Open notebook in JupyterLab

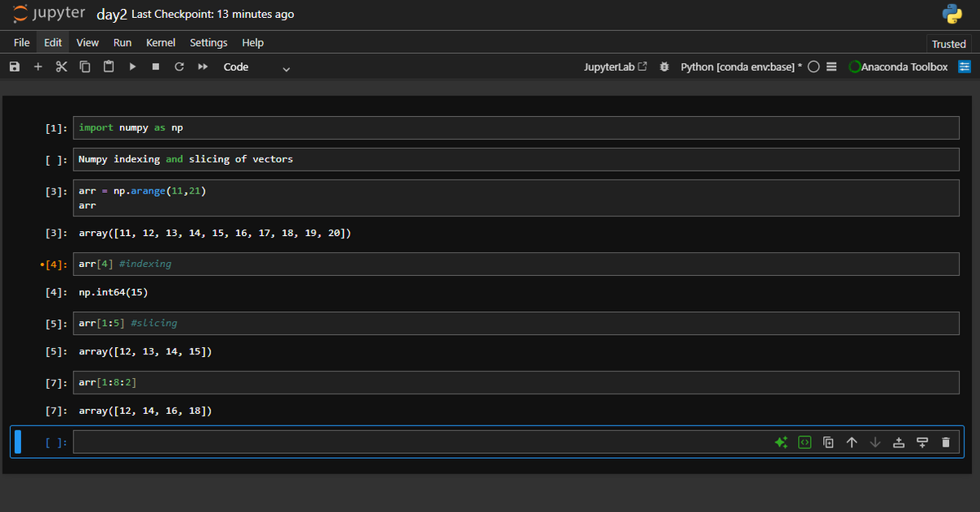pyautogui.click(x=616, y=67)
